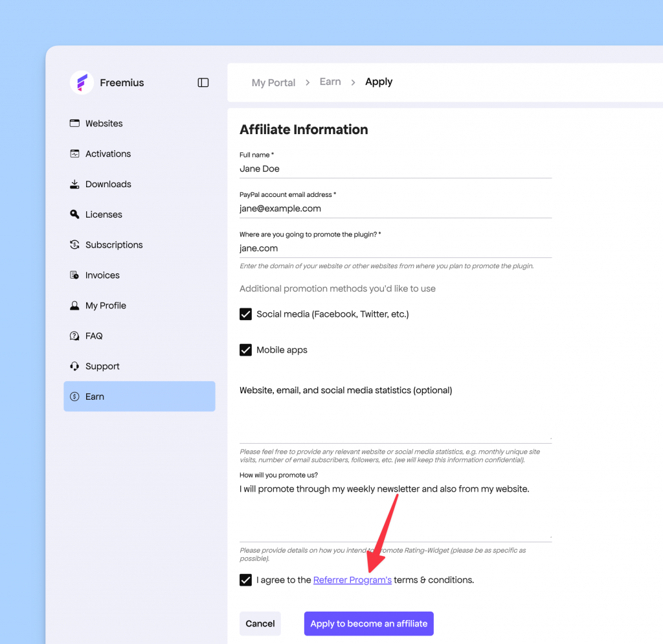
Task: Click the breadcrumb chevron after My Portal
Action: (x=308, y=82)
